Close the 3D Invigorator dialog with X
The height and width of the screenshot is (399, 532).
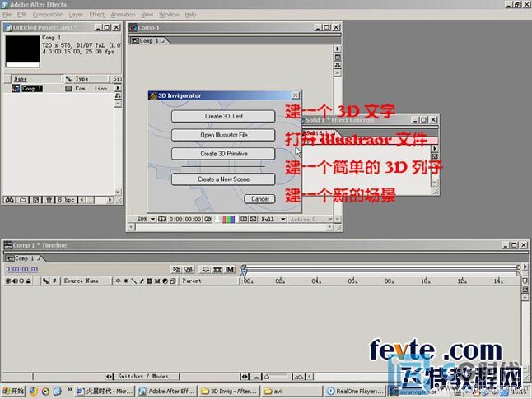click(x=296, y=95)
